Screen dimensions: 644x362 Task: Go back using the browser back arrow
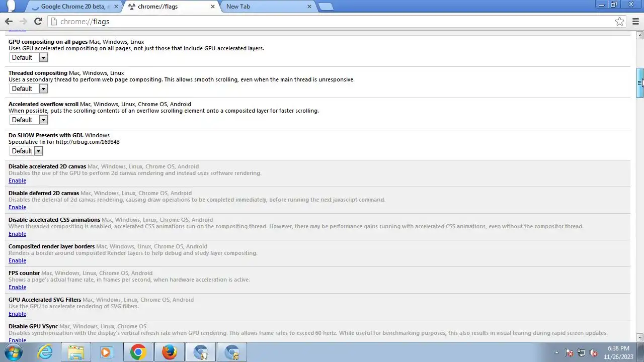pyautogui.click(x=9, y=21)
